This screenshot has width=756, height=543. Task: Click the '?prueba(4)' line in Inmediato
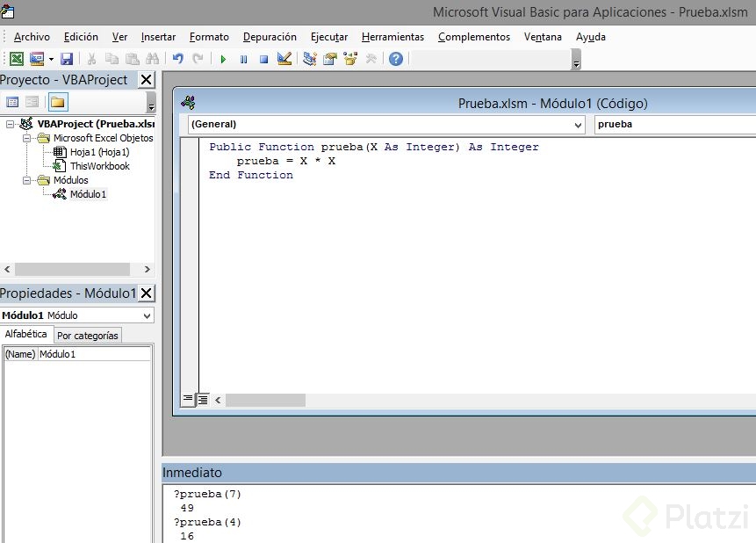pyautogui.click(x=207, y=522)
